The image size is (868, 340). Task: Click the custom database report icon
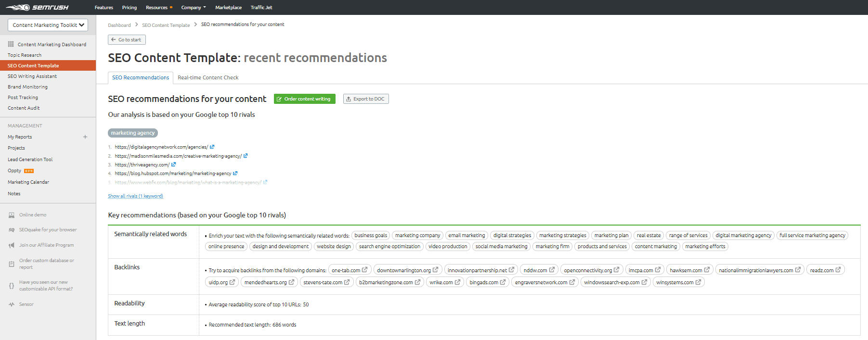[x=12, y=264]
